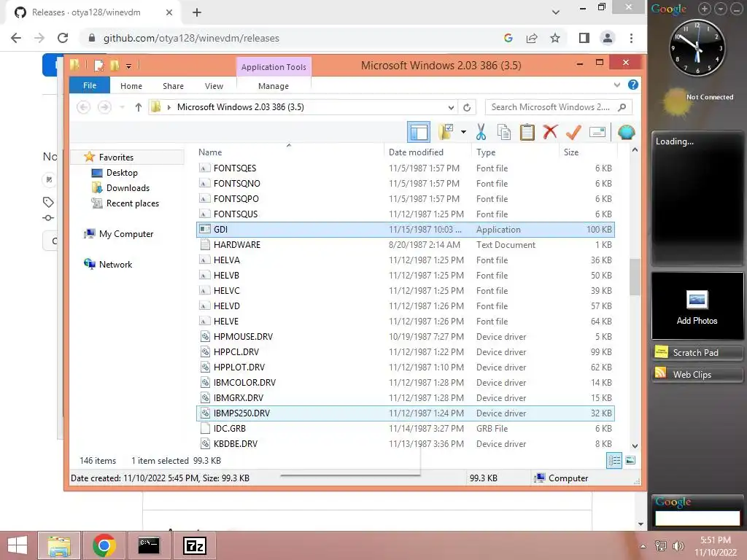This screenshot has height=560, width=747.
Task: Click the quick access properties icon
Action: click(98, 65)
